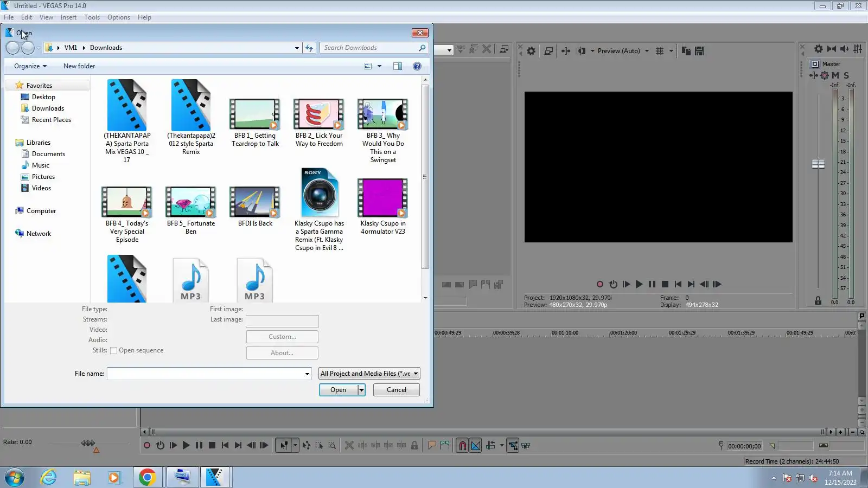The height and width of the screenshot is (488, 868).
Task: Expand the file type filter dropdown
Action: pos(416,374)
